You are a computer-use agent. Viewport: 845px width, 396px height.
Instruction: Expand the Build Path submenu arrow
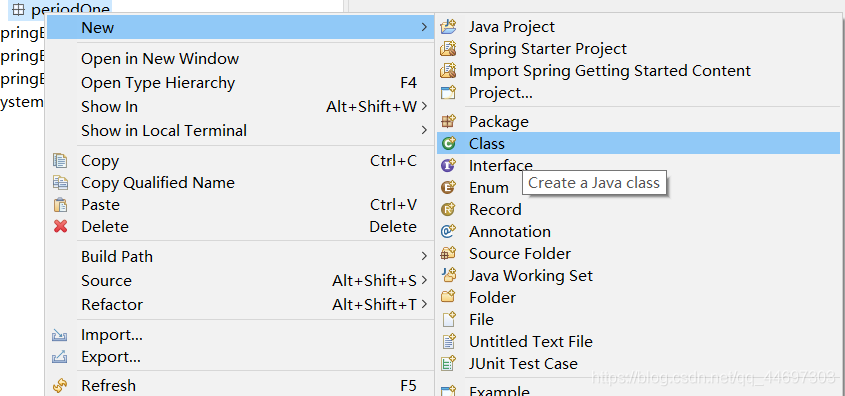point(424,256)
